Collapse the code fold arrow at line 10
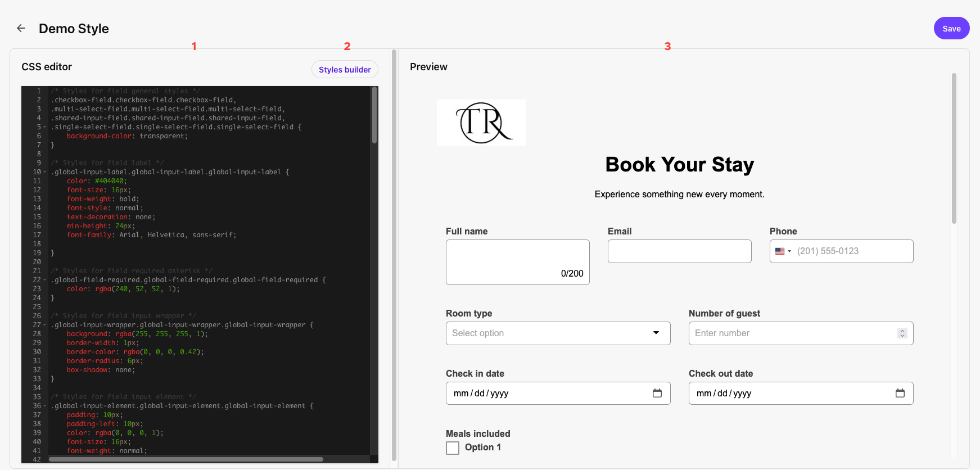The height and width of the screenshot is (470, 980). (45, 172)
